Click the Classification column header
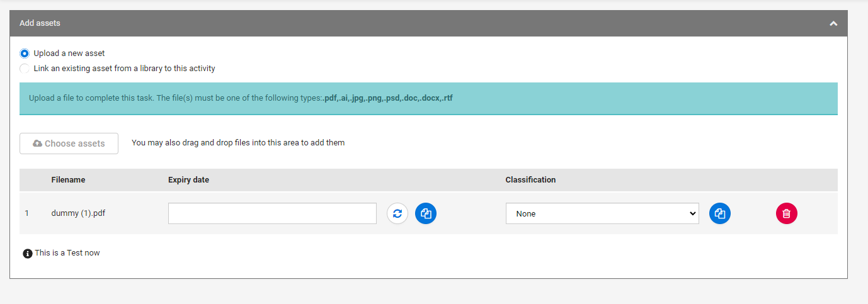The height and width of the screenshot is (304, 868). (x=530, y=180)
